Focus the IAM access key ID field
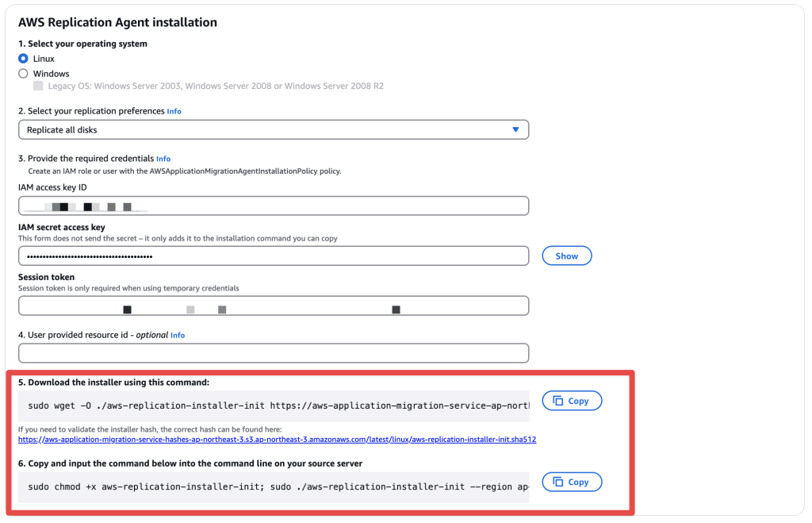The image size is (812, 523). click(x=274, y=206)
